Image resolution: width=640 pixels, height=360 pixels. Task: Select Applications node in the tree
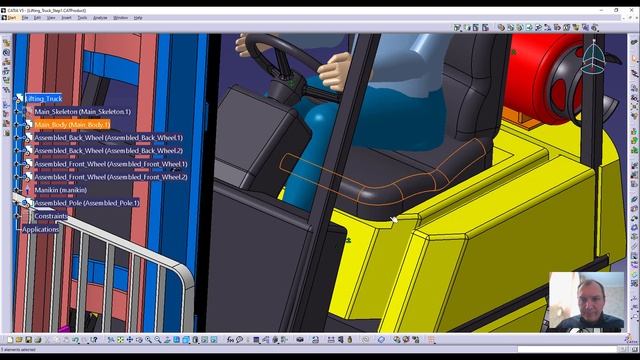coord(40,229)
